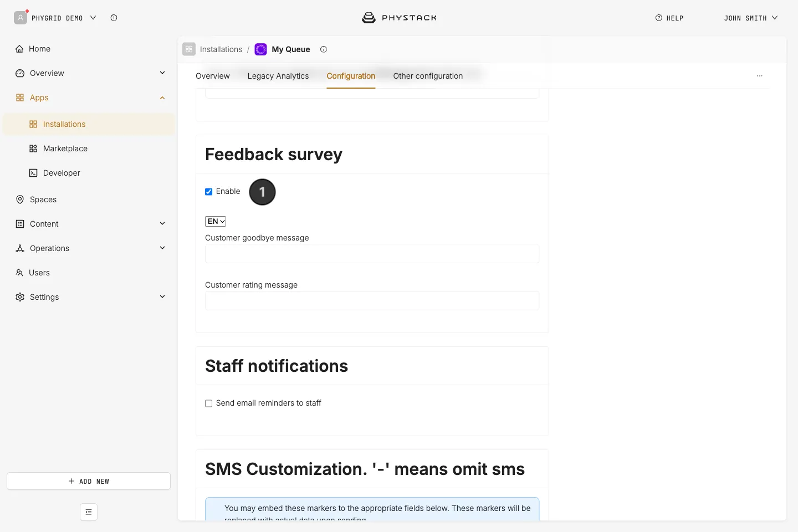Expand the Content sidebar section chevron
Viewport: 798px width, 532px height.
(x=162, y=223)
